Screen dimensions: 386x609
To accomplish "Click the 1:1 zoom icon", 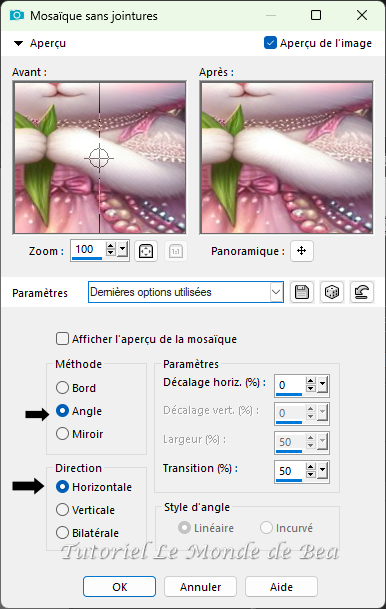I will [x=176, y=251].
